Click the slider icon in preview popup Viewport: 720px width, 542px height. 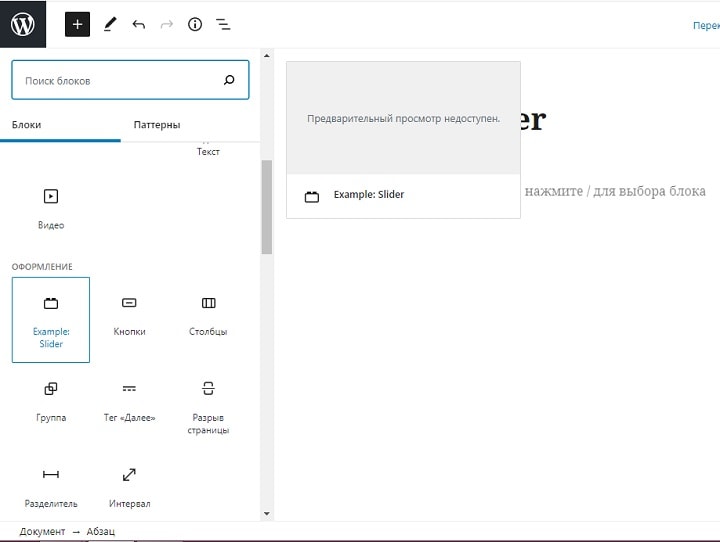[312, 197]
